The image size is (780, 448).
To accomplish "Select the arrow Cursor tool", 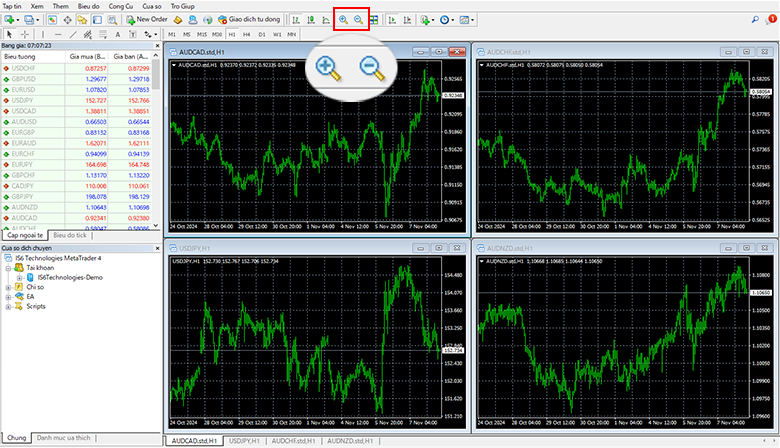I will (x=9, y=34).
